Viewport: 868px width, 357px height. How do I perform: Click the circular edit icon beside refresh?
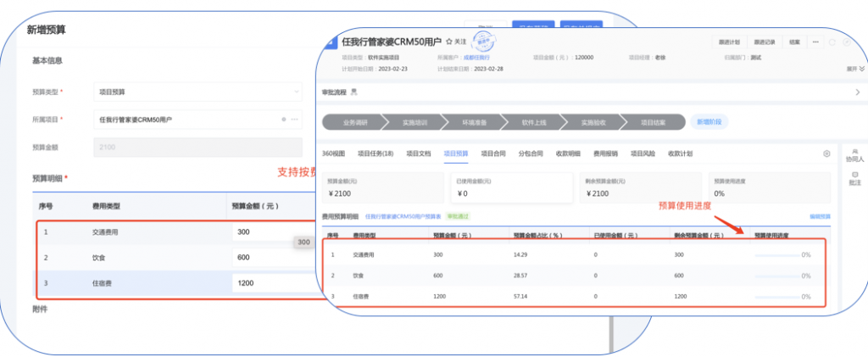point(847,42)
